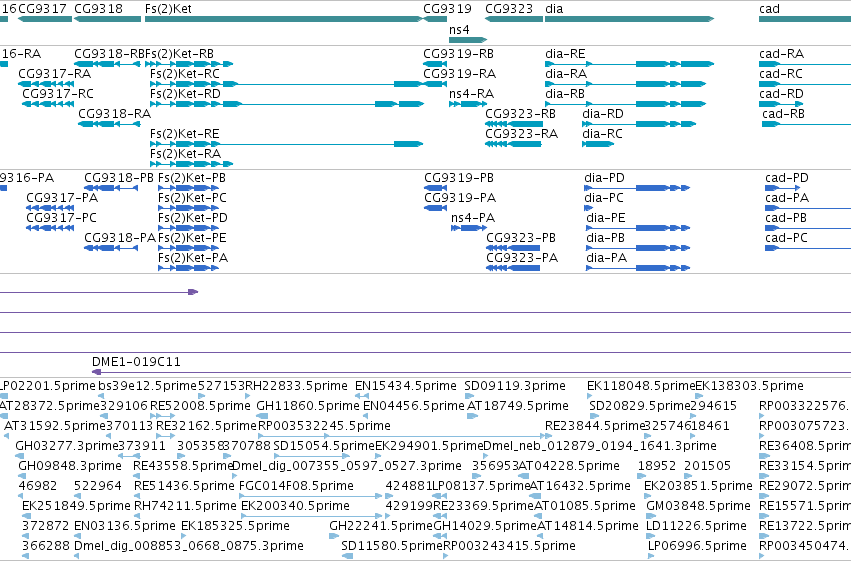The width and height of the screenshot is (851, 561).
Task: Select transcript dia-RA
Action: (566, 74)
